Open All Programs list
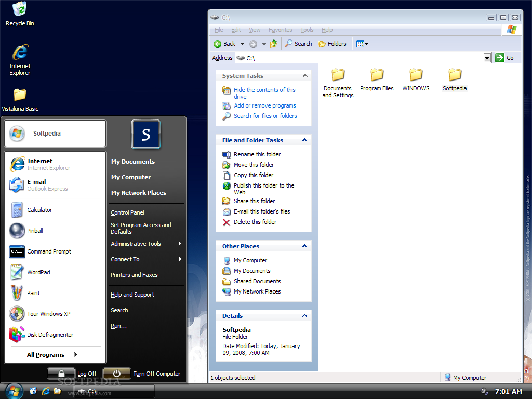This screenshot has height=399, width=532. click(52, 354)
